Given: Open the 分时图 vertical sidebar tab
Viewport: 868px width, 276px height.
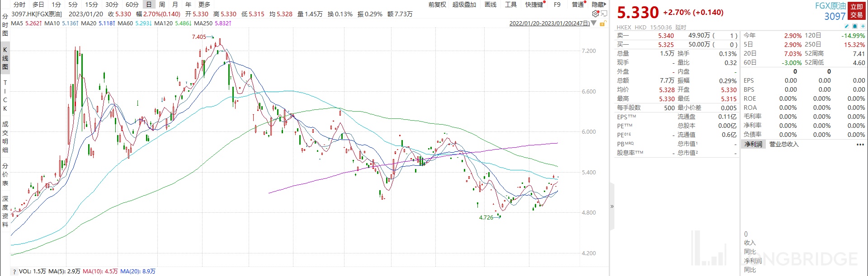Looking at the screenshot, I should tap(5, 24).
